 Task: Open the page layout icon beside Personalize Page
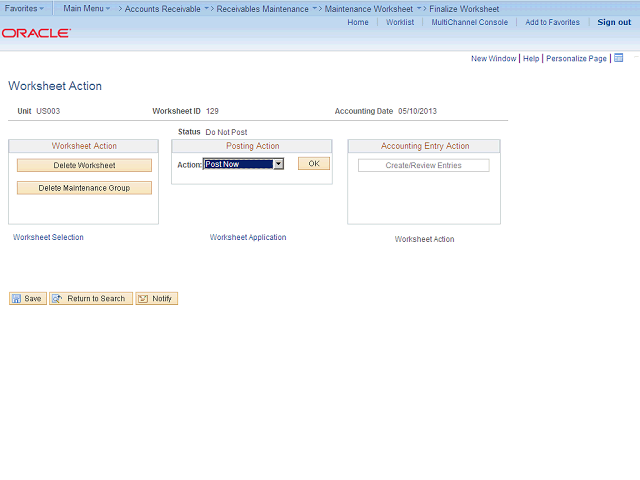click(618, 58)
